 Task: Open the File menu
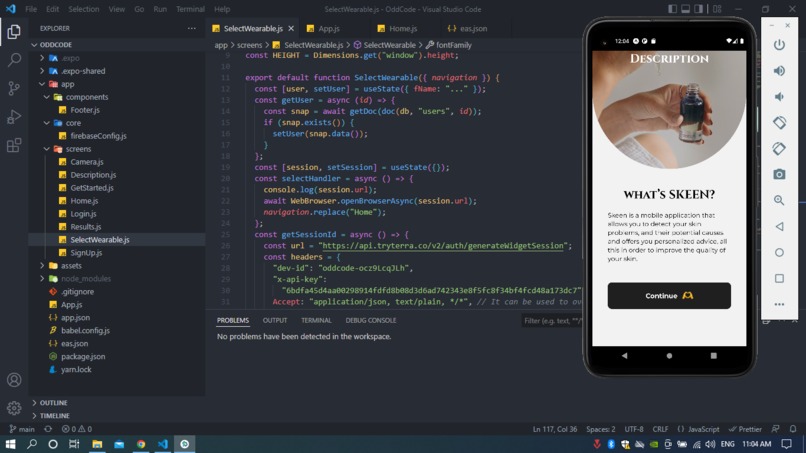pyautogui.click(x=31, y=9)
